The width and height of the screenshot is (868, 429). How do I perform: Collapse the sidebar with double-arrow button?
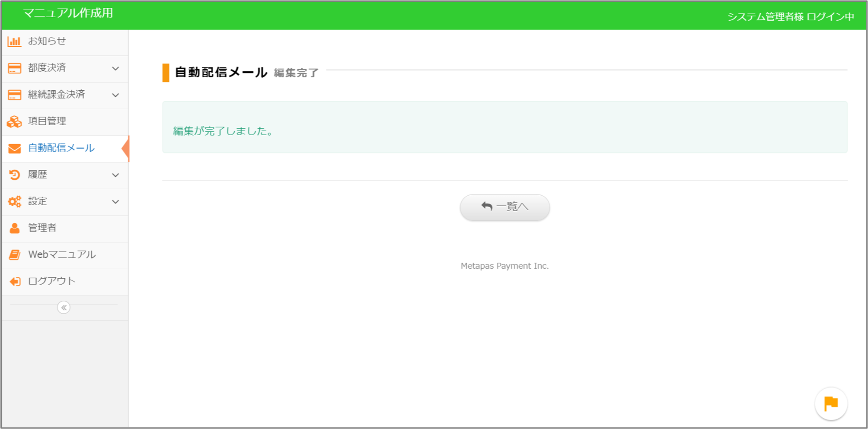[64, 308]
